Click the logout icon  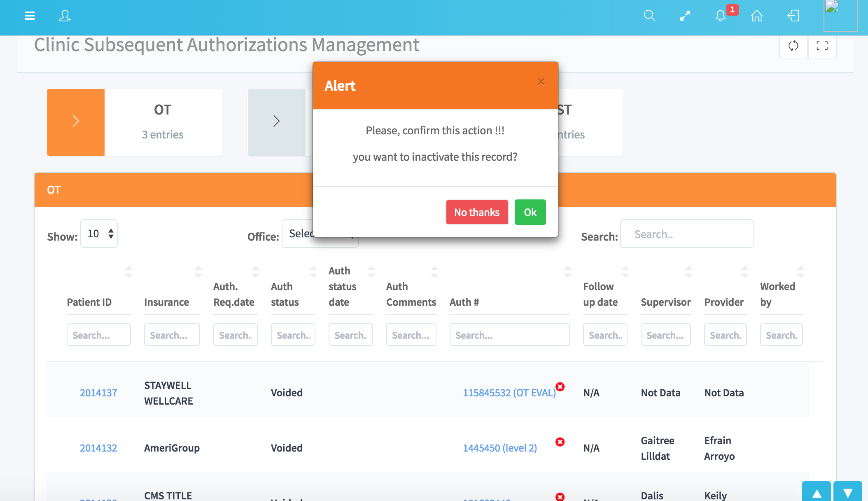[793, 16]
